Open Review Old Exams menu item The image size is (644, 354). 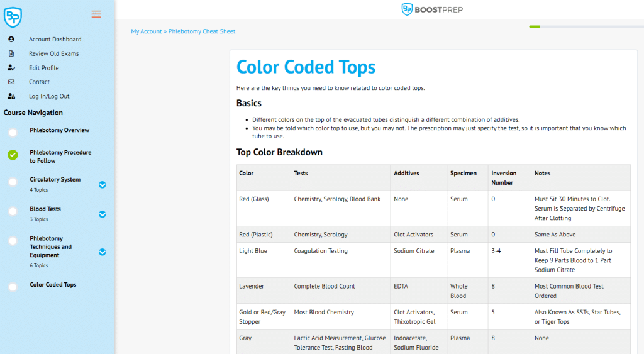[x=54, y=53]
